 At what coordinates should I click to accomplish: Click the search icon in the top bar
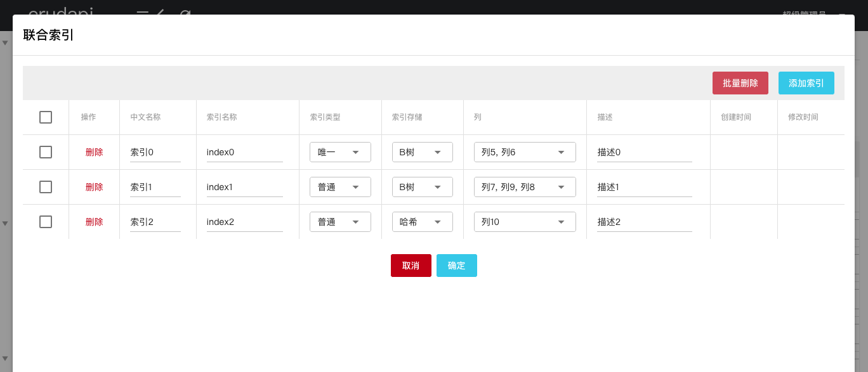point(185,13)
